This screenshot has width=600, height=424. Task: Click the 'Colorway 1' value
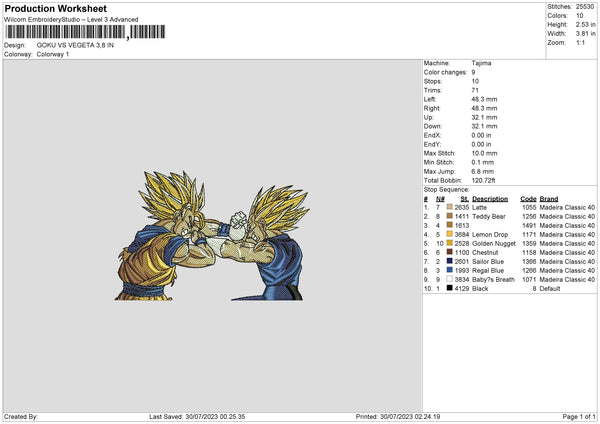point(53,54)
